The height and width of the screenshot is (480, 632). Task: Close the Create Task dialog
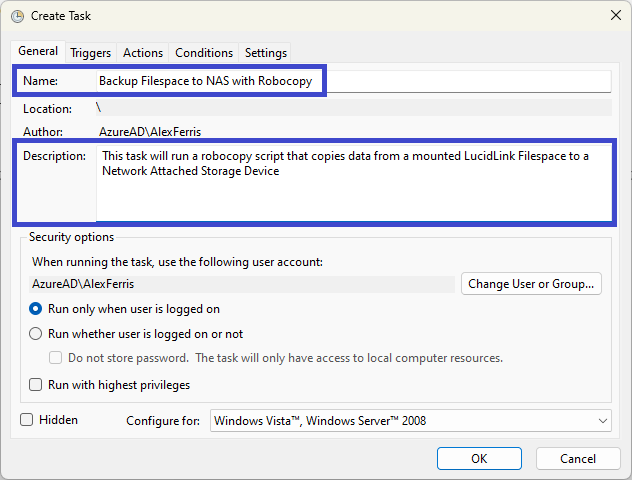pyautogui.click(x=615, y=15)
